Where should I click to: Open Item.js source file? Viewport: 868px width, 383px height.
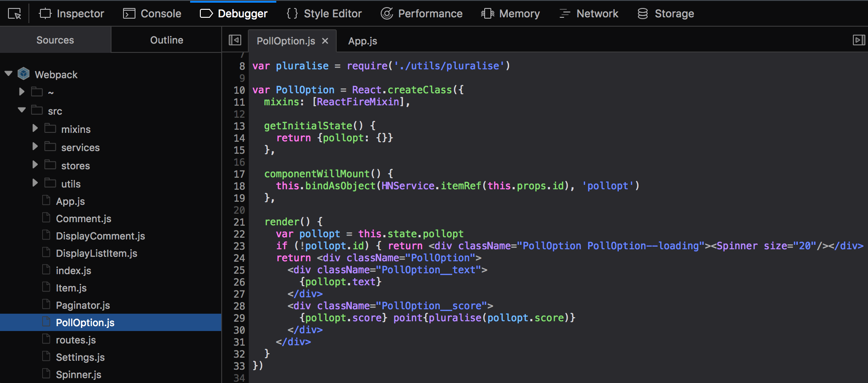(71, 288)
